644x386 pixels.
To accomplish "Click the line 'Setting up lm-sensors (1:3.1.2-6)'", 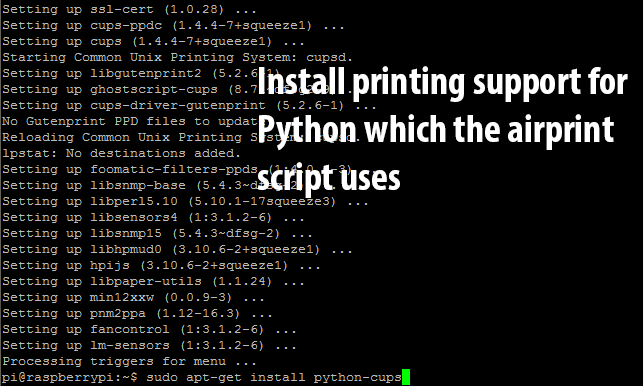I will (x=149, y=345).
